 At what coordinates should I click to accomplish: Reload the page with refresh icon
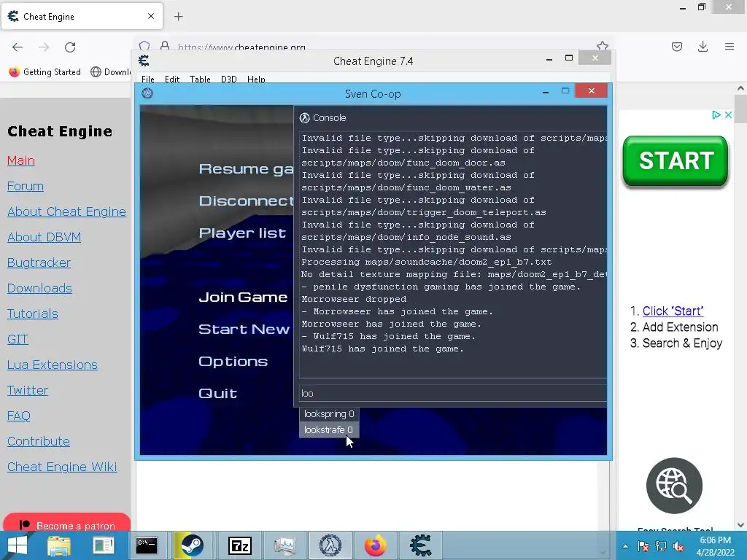point(70,47)
